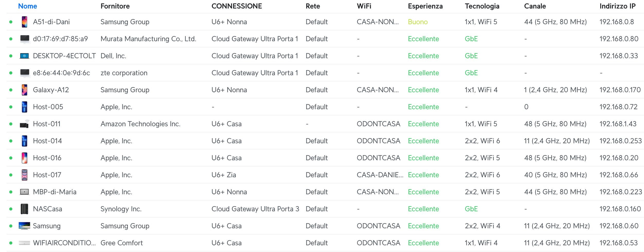Click the Samsung TV icon
644x252 pixels.
tap(24, 226)
